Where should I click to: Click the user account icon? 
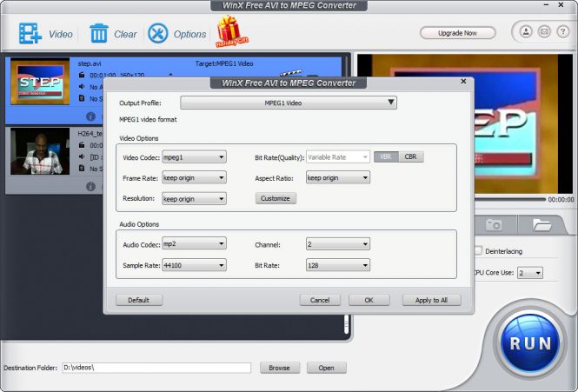point(526,32)
